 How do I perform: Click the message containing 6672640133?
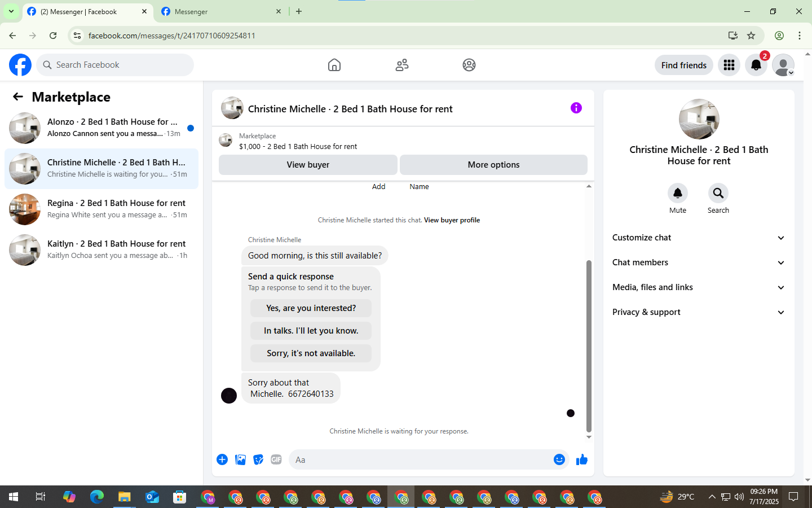tap(291, 388)
